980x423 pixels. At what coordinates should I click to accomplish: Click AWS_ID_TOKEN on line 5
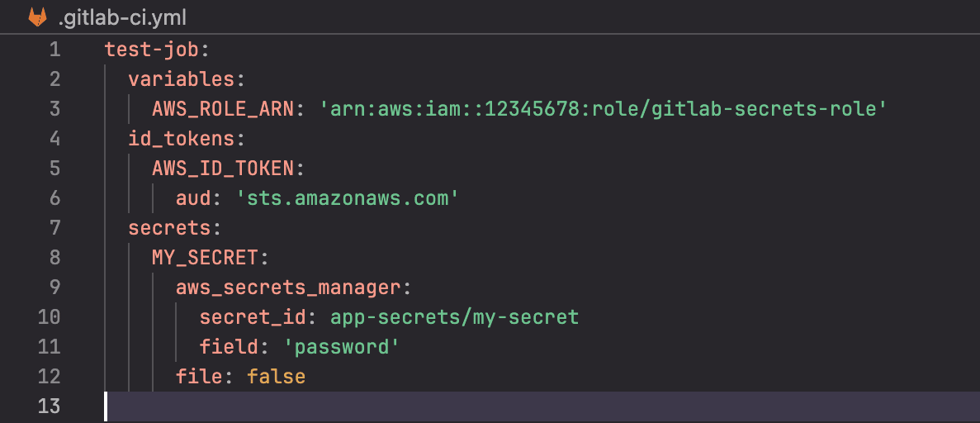click(223, 169)
